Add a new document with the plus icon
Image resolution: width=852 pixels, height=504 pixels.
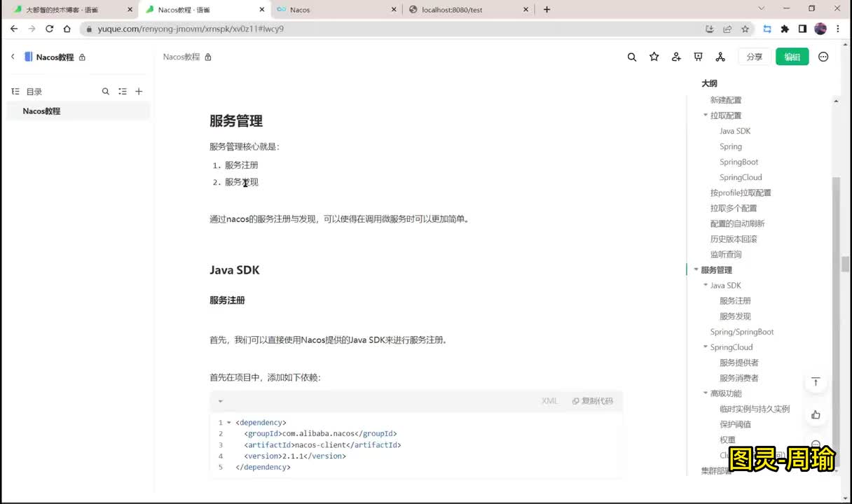[x=139, y=91]
